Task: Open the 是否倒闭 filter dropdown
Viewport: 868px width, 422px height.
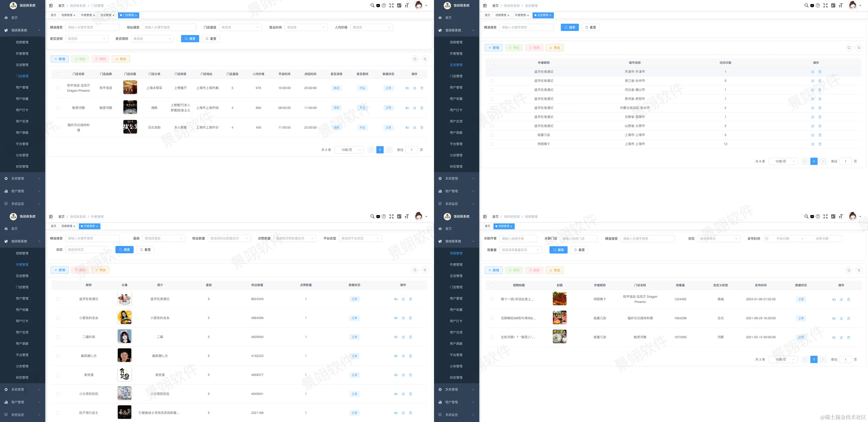Action: pyautogui.click(x=152, y=39)
